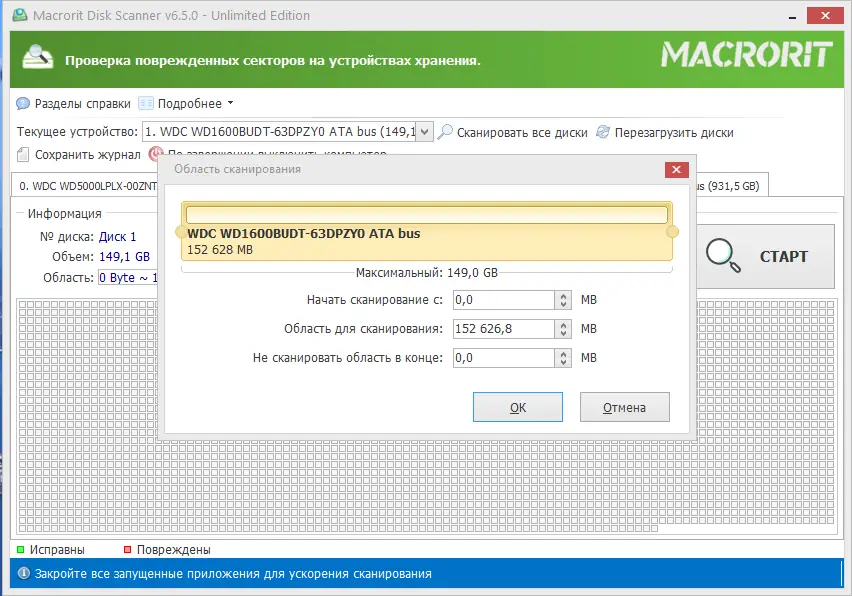The height and width of the screenshot is (596, 852).
Task: Expand the Подробнее dropdown arrow
Action: [x=230, y=103]
